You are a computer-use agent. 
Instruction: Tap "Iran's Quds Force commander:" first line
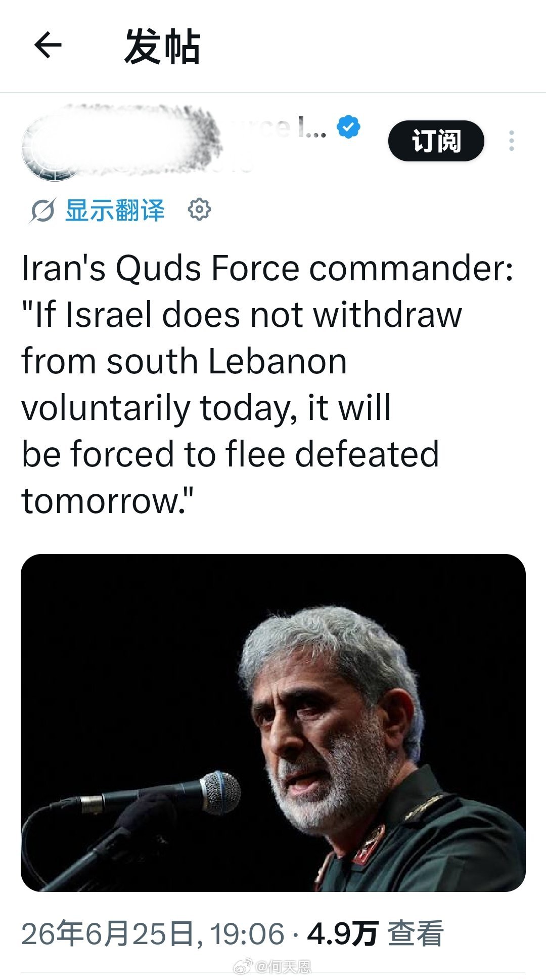(x=267, y=268)
